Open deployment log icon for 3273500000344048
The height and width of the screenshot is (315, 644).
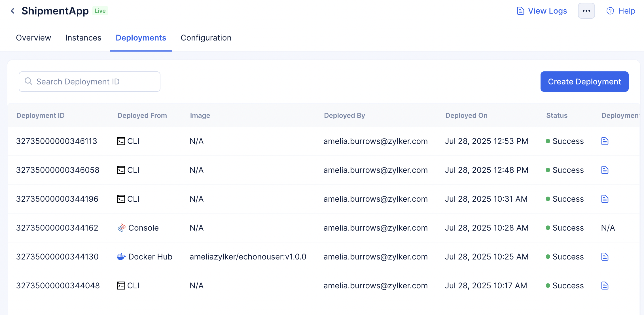coord(605,286)
